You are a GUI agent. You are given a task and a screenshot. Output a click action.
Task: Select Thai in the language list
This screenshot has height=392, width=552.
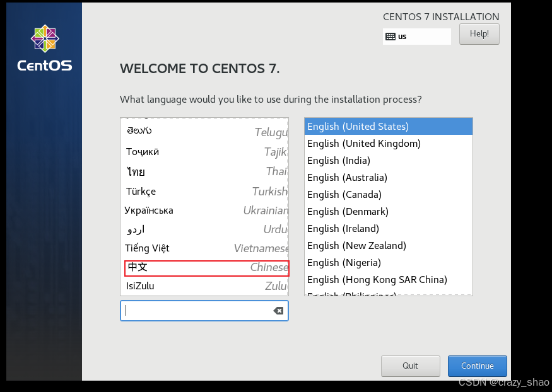pos(204,171)
